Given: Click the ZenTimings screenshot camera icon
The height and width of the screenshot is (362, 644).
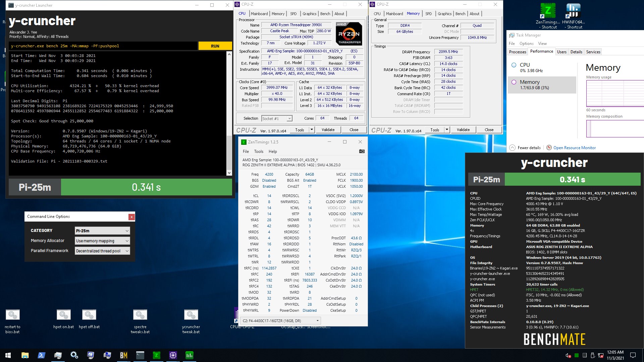Looking at the screenshot, I should 362,151.
